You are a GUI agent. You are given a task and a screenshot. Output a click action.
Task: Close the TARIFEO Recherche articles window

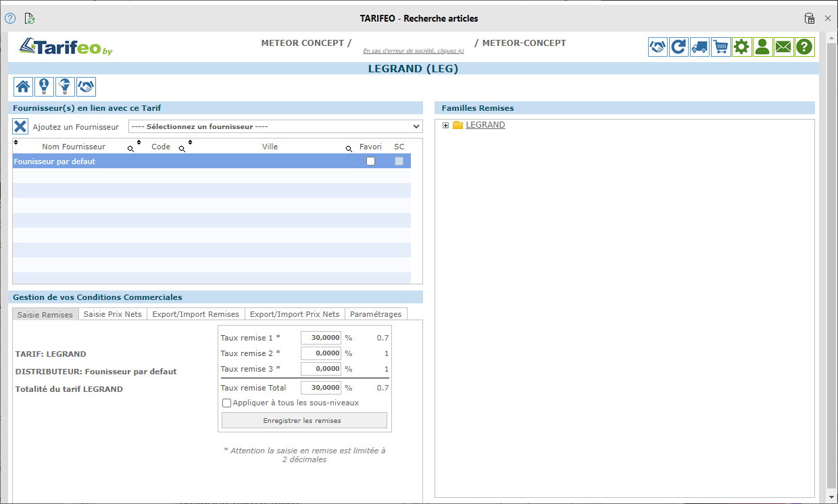(828, 18)
